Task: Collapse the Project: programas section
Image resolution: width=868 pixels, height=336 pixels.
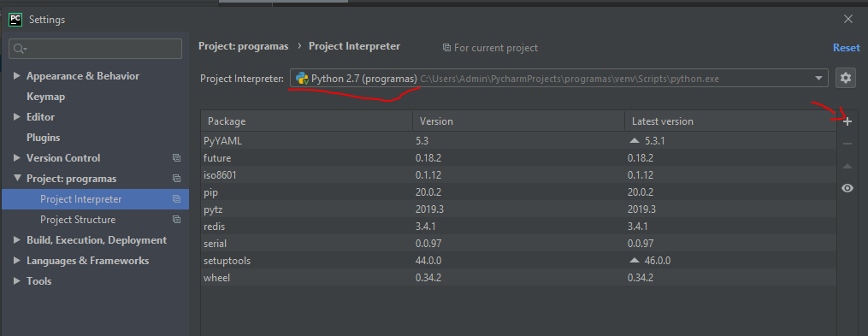Action: pyautogui.click(x=16, y=178)
